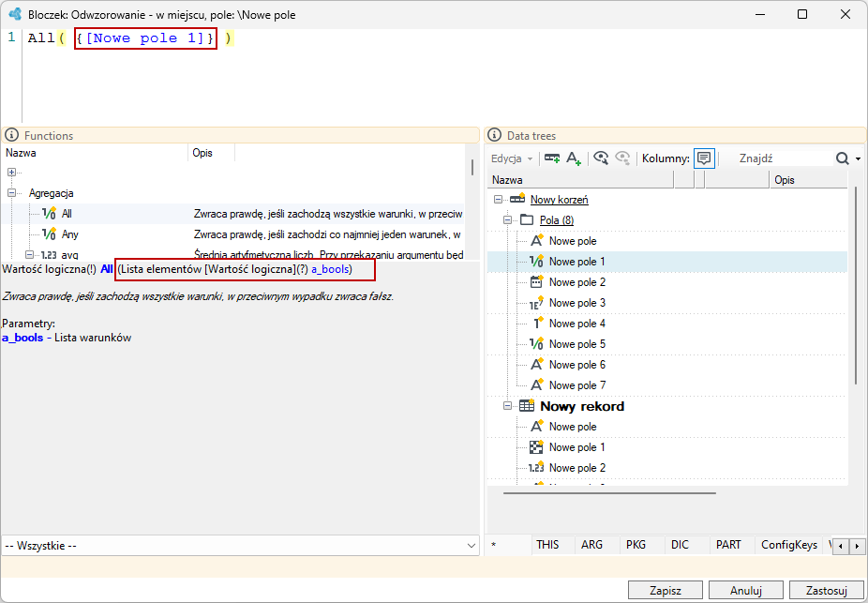Viewport: 868px width, 603px height.
Task: Select Nowe pole 6 in the Pola folder
Action: click(x=577, y=365)
